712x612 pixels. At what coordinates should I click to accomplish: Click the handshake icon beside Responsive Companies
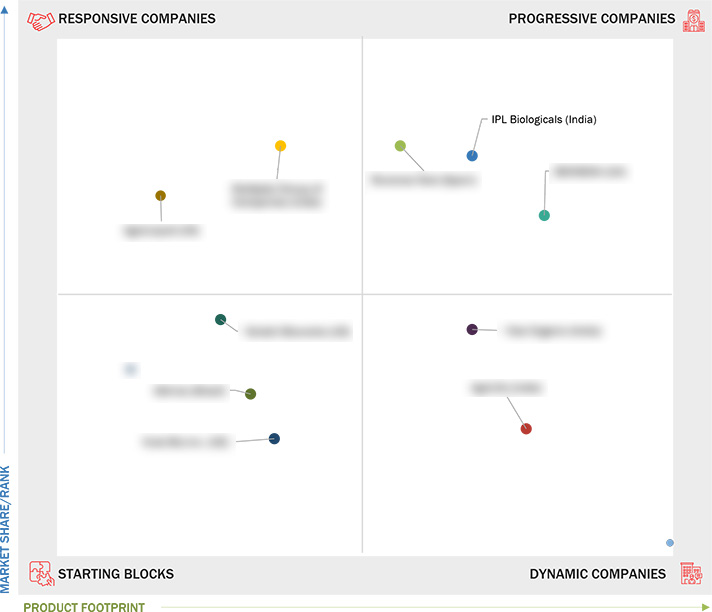click(x=41, y=20)
